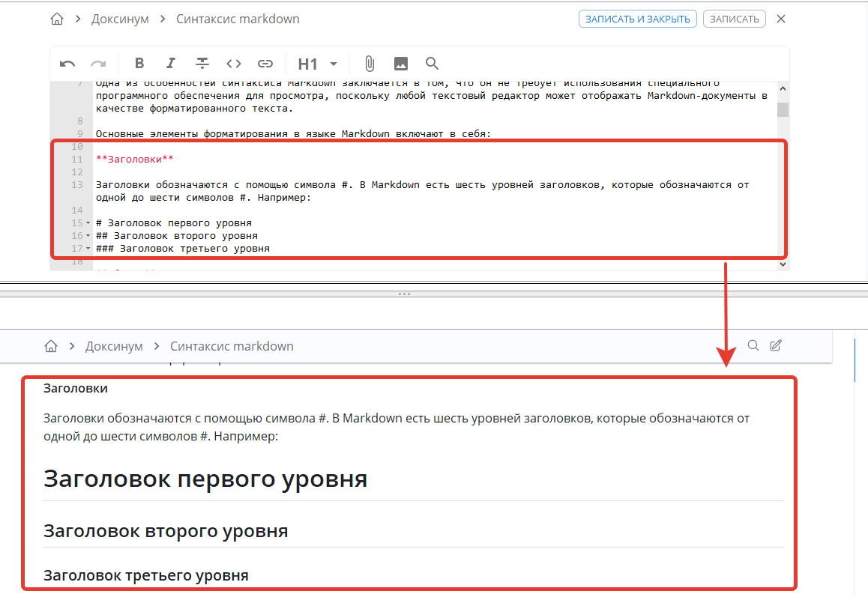Click the undo arrow in editor toolbar
The height and width of the screenshot is (597, 868).
[67, 64]
